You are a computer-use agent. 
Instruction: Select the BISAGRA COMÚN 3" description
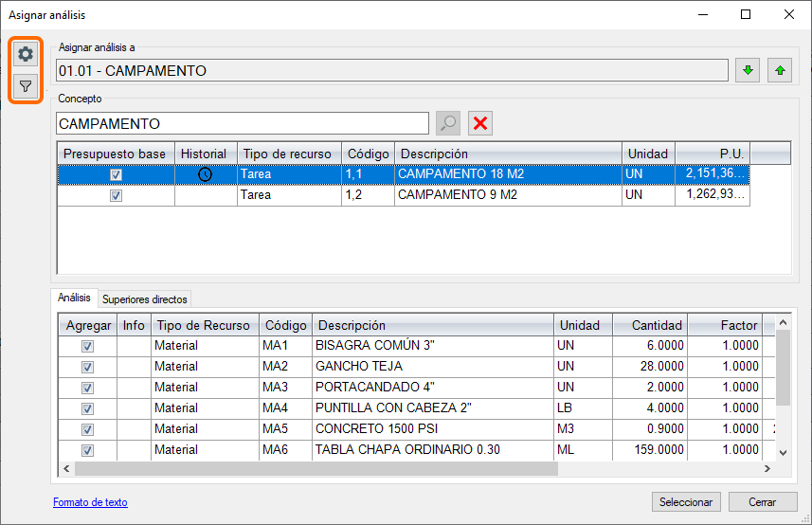pos(432,345)
